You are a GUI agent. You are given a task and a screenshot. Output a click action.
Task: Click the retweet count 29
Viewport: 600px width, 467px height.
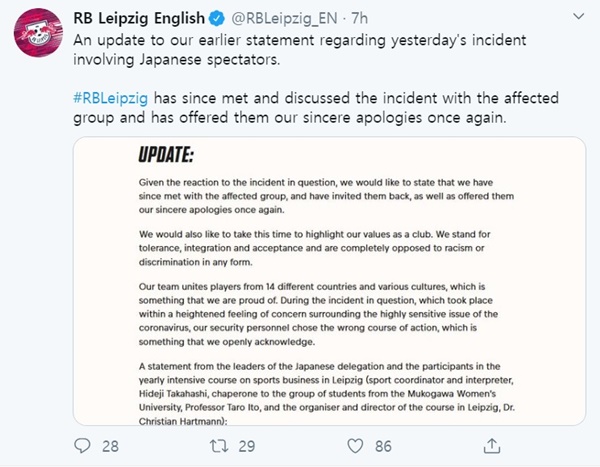click(246, 446)
